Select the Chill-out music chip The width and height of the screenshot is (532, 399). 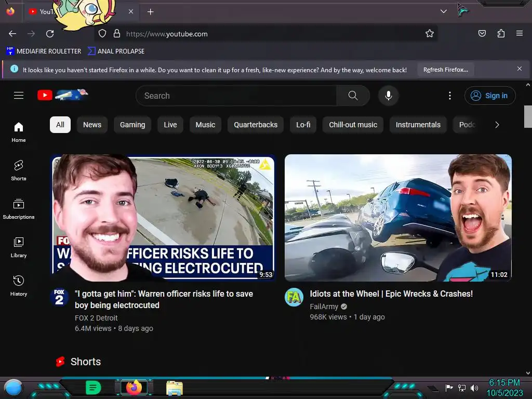[x=353, y=125]
